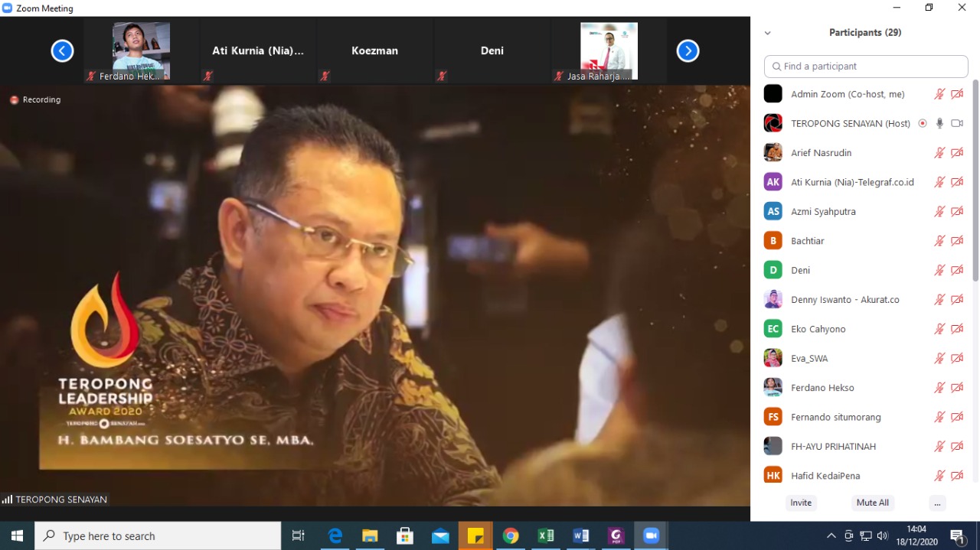Click camera icon for TEROPONG SENAYAN host
980x550 pixels.
pos(957,123)
